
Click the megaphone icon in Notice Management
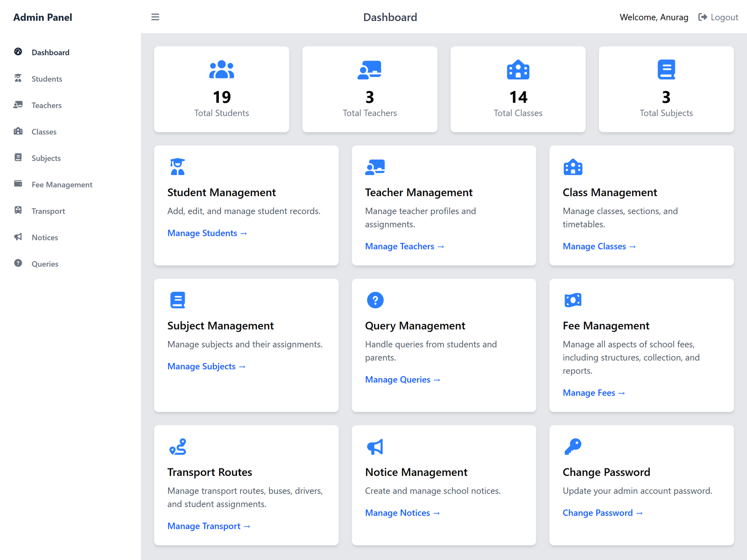coord(375,447)
